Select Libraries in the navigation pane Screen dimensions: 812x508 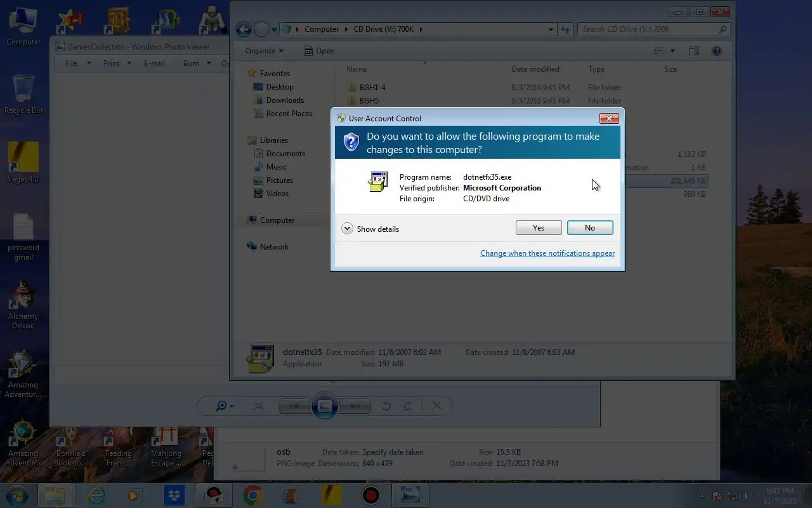(267, 140)
